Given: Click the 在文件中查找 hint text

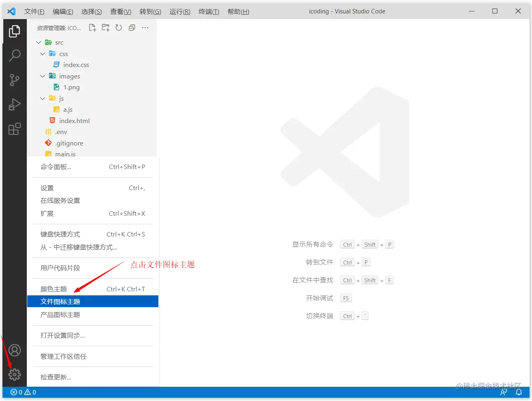Looking at the screenshot, I should [313, 280].
